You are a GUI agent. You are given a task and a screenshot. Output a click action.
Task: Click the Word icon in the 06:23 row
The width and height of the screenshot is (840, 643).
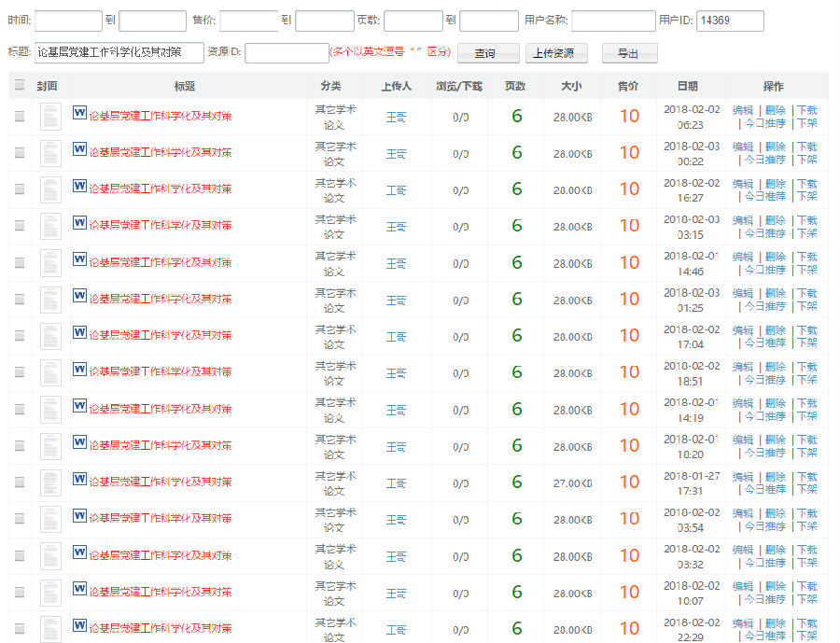pyautogui.click(x=79, y=115)
